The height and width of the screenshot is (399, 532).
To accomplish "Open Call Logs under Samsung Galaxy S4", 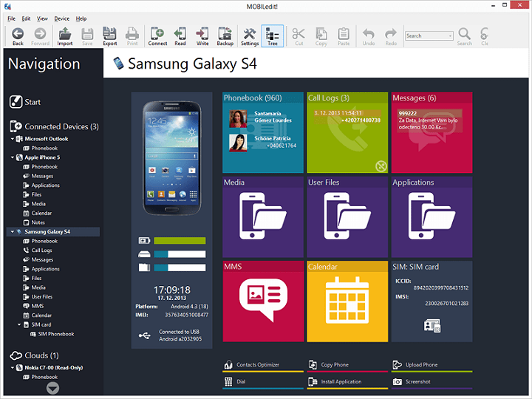I will click(38, 250).
